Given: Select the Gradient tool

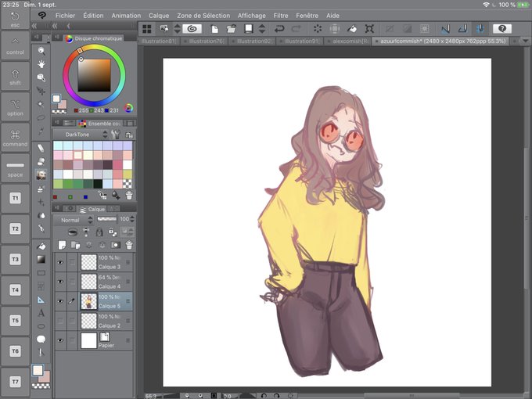Looking at the screenshot, I should pyautogui.click(x=41, y=259).
